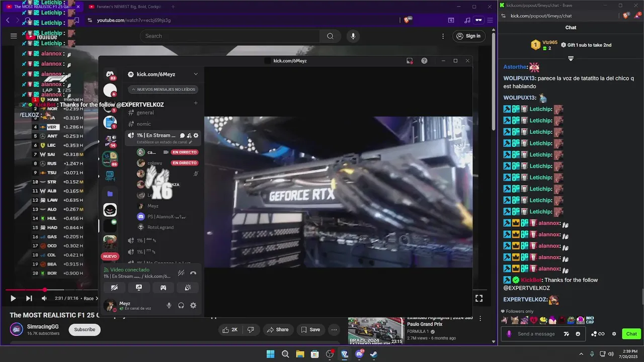Collapse Kick chat leaderboard chevron
This screenshot has height=362, width=644.
(x=571, y=58)
